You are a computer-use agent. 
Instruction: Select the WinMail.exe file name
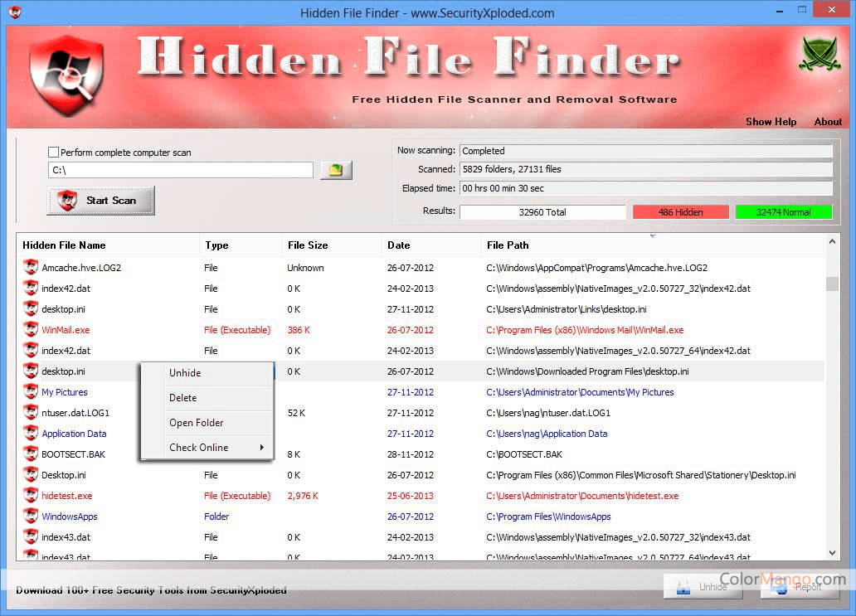click(66, 330)
